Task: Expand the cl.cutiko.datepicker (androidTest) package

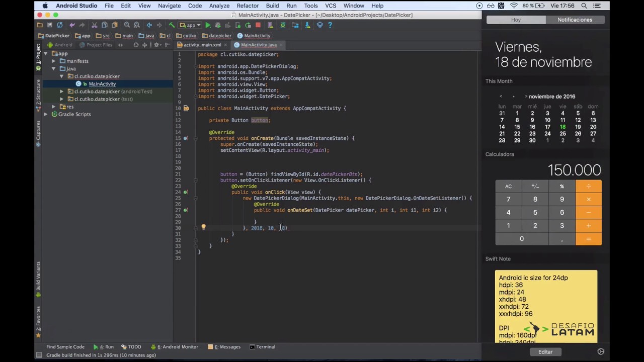Action: click(x=62, y=92)
